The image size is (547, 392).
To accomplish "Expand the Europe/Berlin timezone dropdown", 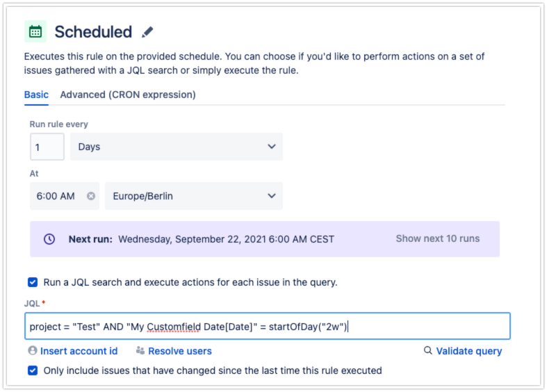I will pyautogui.click(x=194, y=196).
